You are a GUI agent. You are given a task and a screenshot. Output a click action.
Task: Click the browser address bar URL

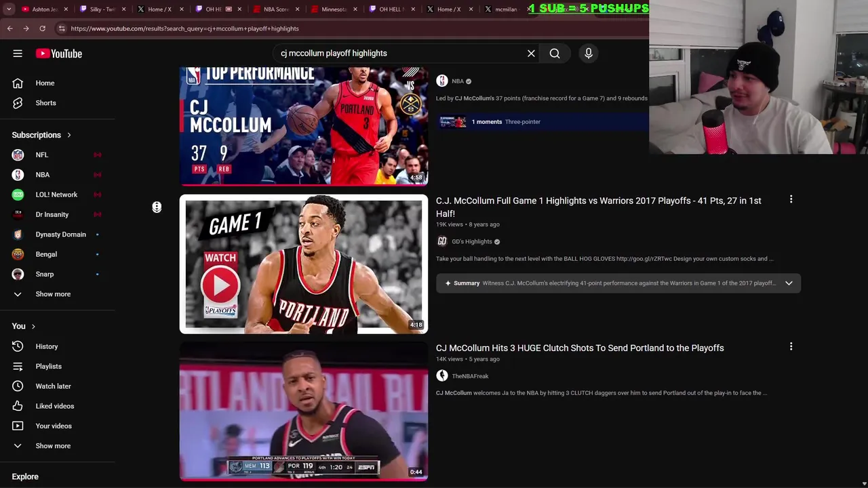184,28
